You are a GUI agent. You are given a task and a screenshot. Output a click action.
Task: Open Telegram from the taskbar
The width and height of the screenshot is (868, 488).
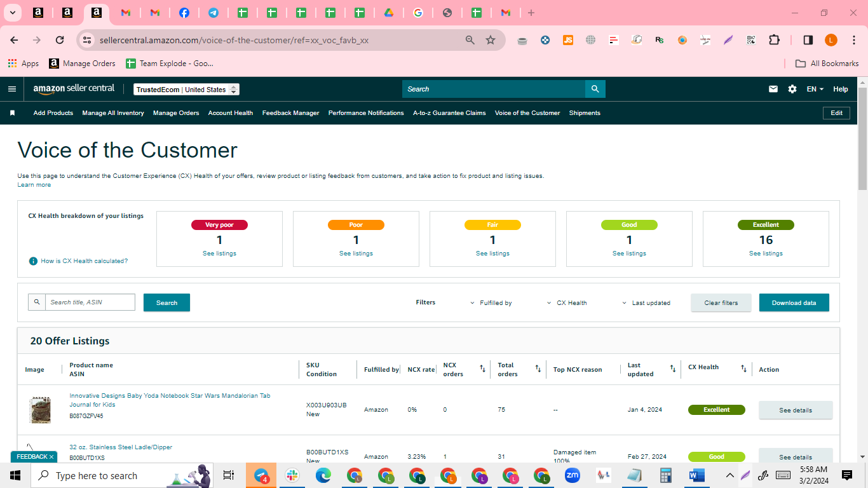click(261, 475)
